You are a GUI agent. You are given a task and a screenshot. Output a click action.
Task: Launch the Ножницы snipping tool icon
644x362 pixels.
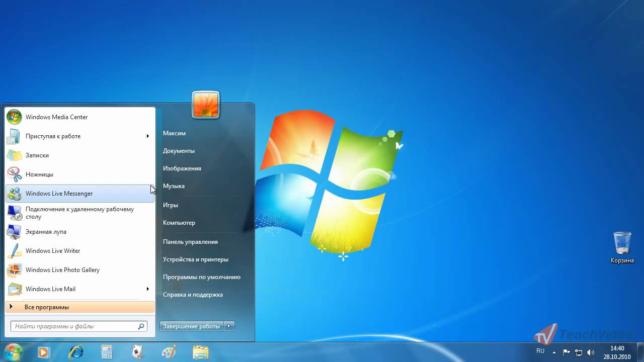pyautogui.click(x=14, y=174)
